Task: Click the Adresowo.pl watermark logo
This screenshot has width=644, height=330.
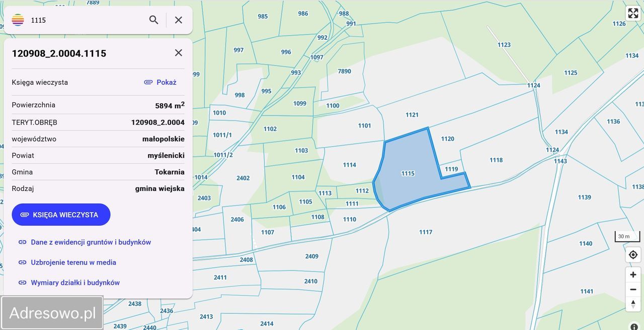Action: (x=52, y=313)
